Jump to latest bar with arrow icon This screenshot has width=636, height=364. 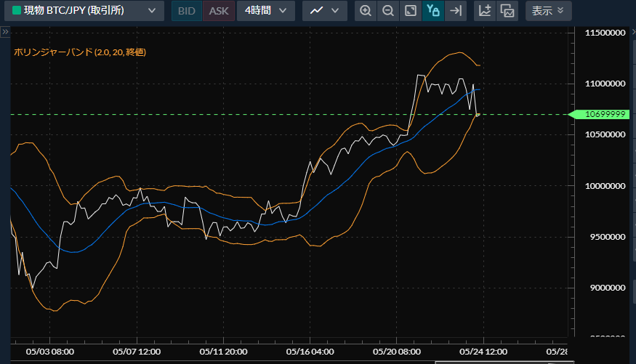coord(456,11)
